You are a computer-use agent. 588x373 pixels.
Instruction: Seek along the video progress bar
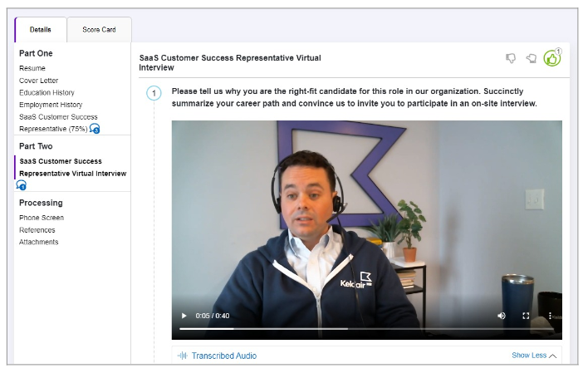coord(366,329)
